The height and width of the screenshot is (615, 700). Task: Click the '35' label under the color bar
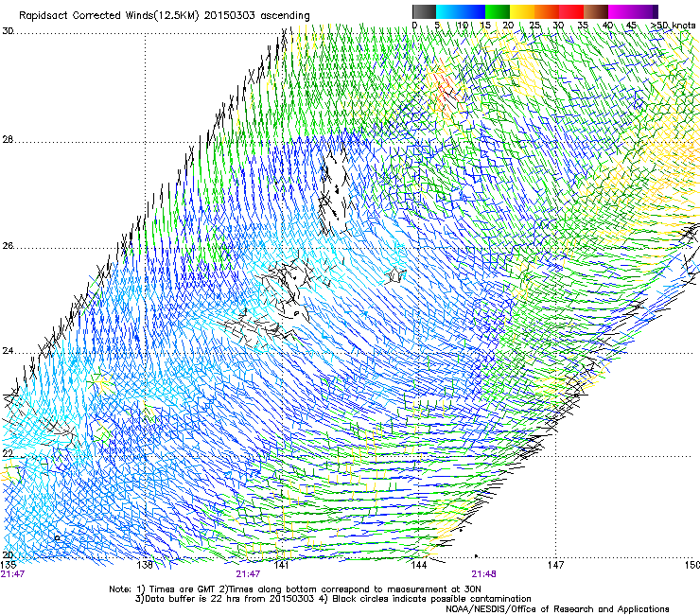tap(583, 26)
